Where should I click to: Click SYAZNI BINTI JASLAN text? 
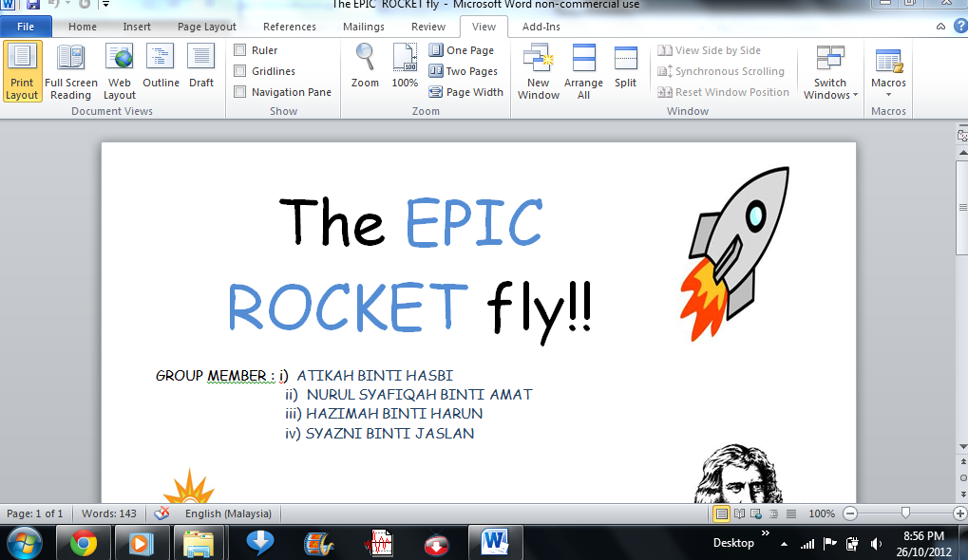pyautogui.click(x=389, y=434)
